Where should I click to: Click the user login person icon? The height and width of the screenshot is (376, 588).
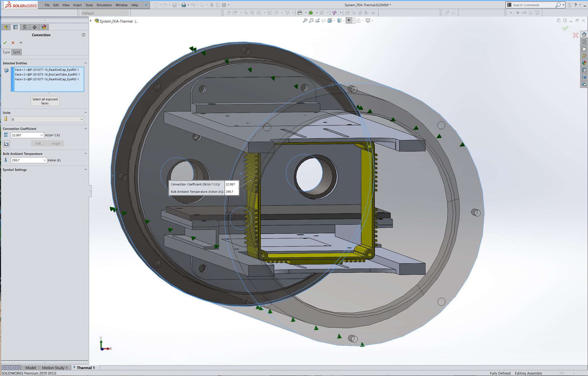pyautogui.click(x=569, y=5)
